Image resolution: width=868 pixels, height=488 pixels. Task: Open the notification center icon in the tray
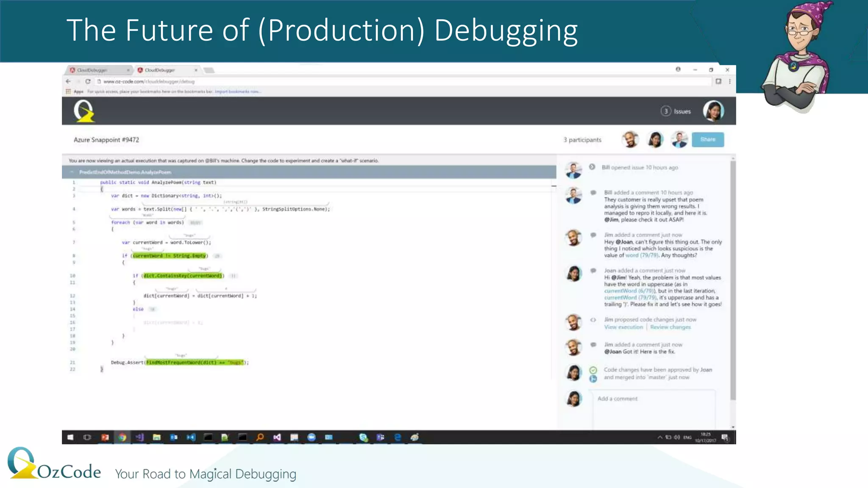(725, 437)
